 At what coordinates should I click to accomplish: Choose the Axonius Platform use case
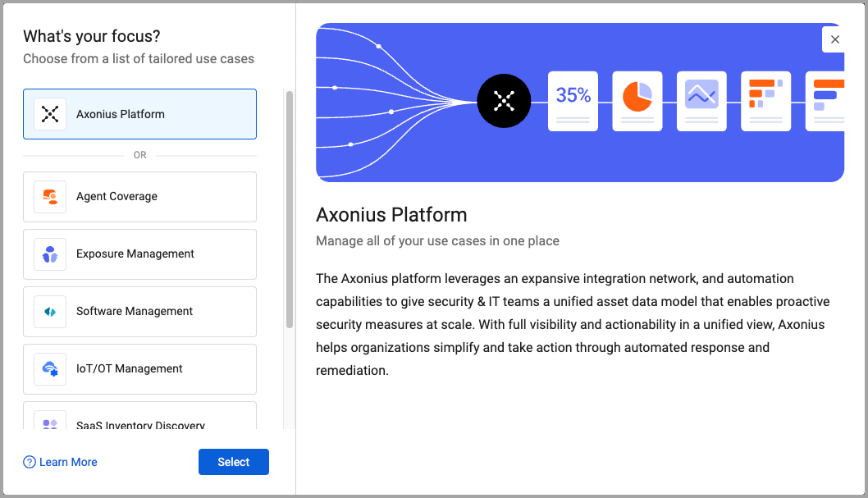(x=139, y=114)
